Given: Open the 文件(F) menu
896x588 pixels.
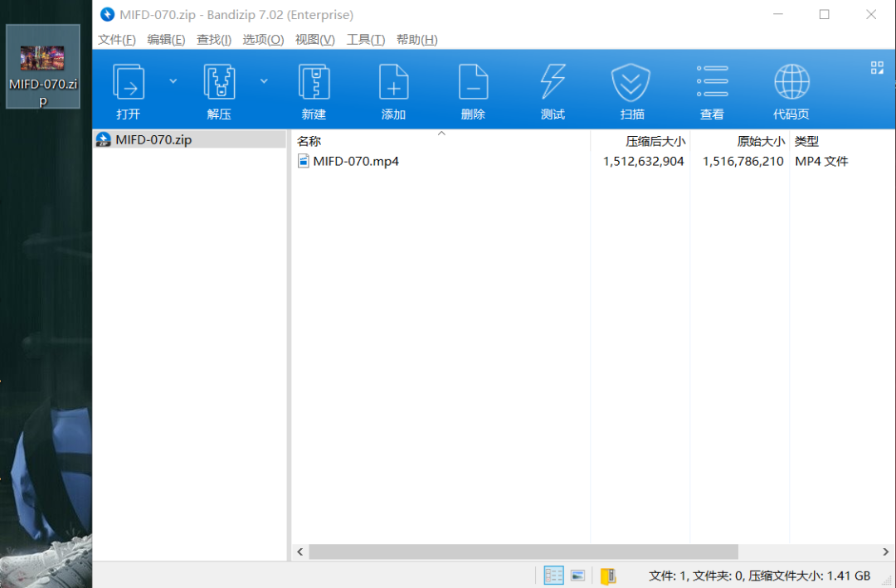Looking at the screenshot, I should 117,40.
